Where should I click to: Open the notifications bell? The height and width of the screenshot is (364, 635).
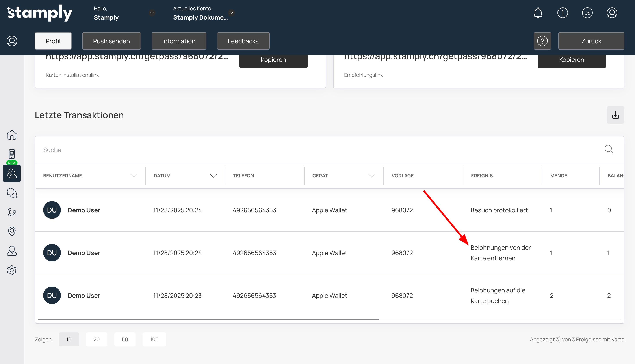[x=538, y=13]
